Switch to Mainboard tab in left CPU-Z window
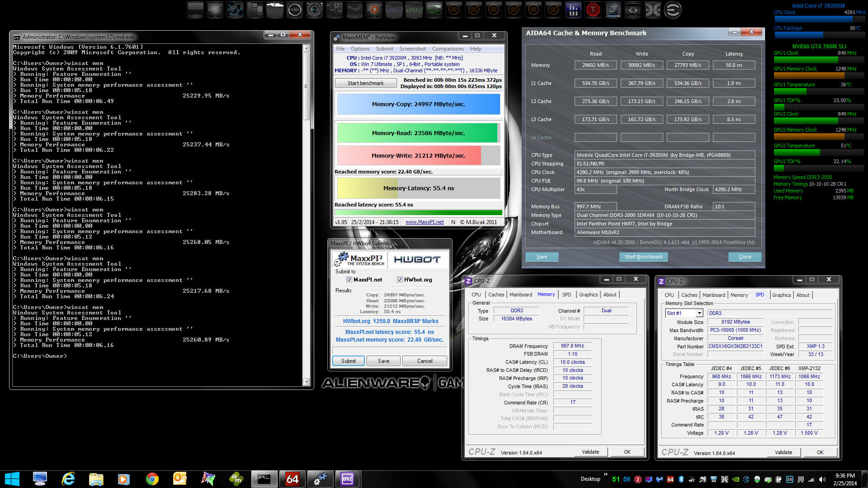868x488 pixels. pos(521,295)
